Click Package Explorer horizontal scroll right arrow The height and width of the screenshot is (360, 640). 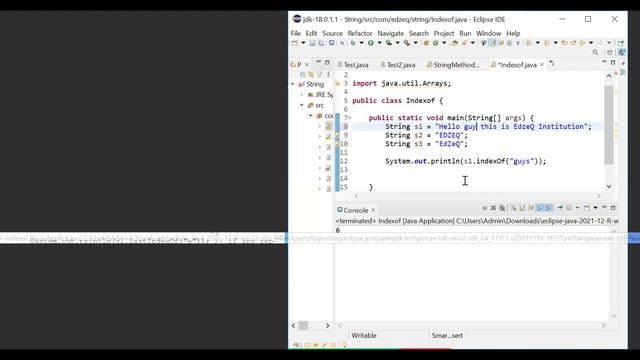point(327,325)
